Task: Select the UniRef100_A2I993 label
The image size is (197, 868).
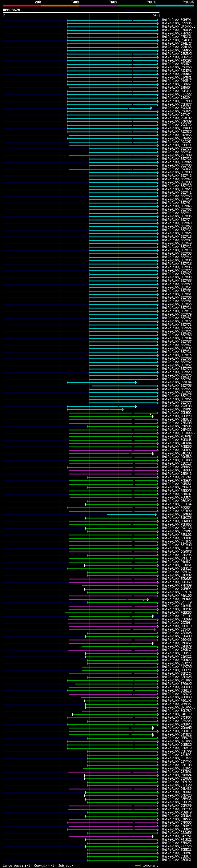Action: [x=176, y=101]
